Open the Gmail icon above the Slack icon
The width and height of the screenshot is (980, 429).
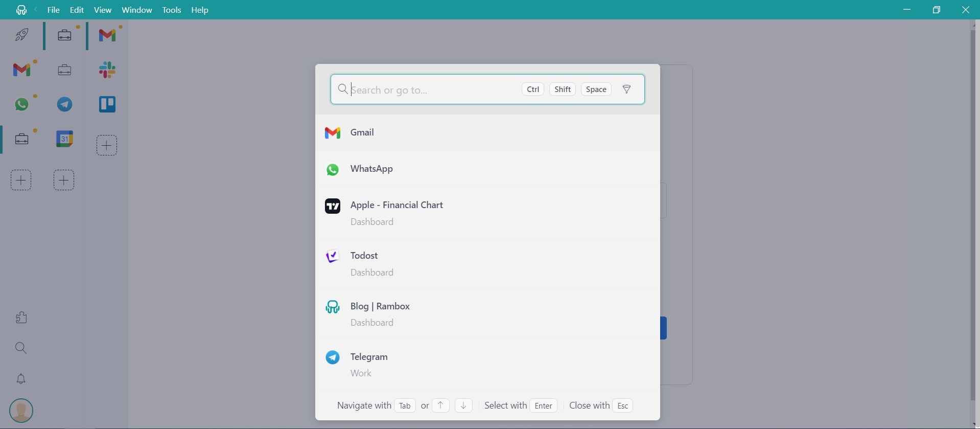[107, 35]
